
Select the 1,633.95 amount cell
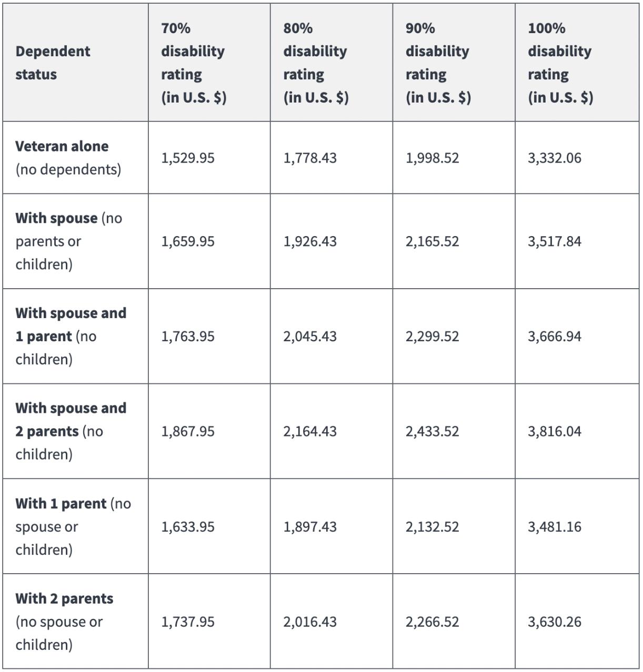188,527
